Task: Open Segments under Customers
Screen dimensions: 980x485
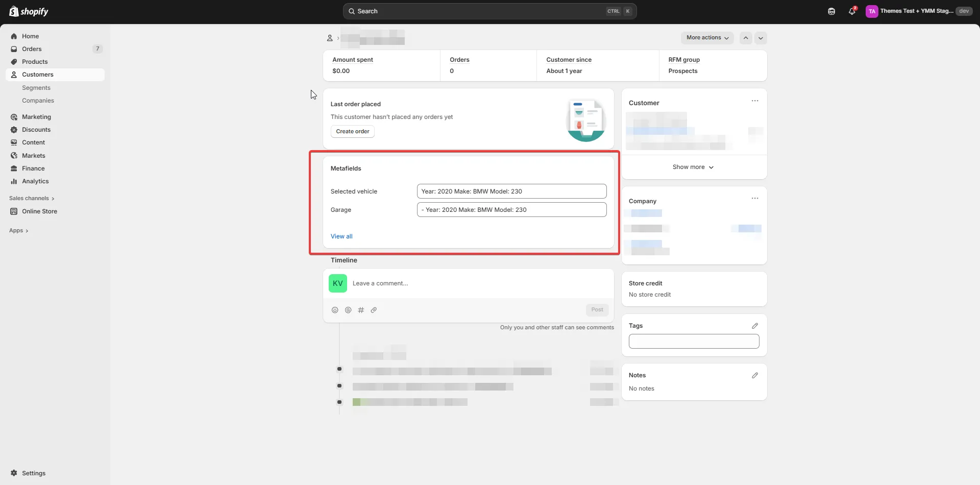Action: click(36, 88)
